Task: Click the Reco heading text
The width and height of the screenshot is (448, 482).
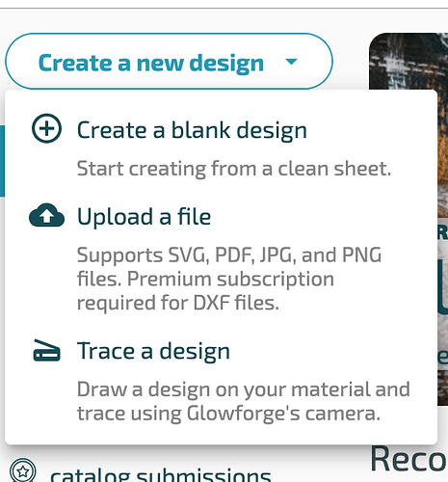Action: coord(408,460)
